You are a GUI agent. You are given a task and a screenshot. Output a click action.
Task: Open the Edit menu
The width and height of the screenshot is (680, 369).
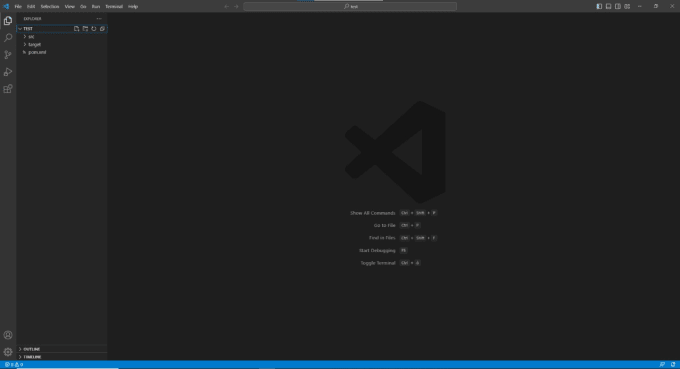click(31, 7)
